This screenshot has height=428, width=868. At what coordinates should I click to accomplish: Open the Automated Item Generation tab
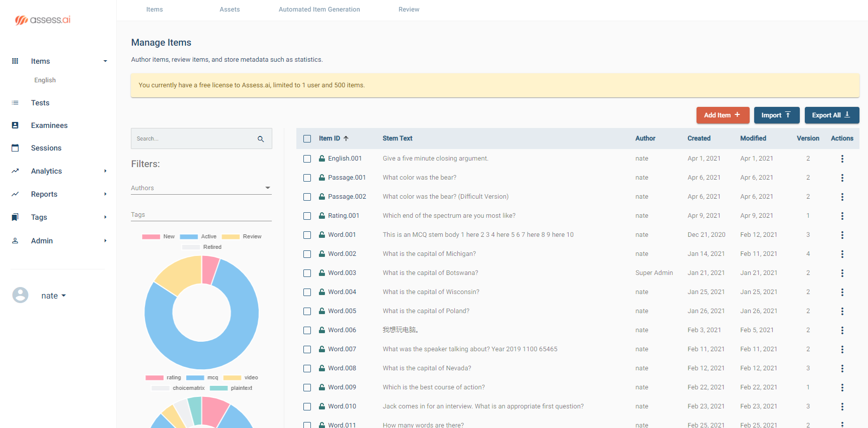[x=319, y=10]
